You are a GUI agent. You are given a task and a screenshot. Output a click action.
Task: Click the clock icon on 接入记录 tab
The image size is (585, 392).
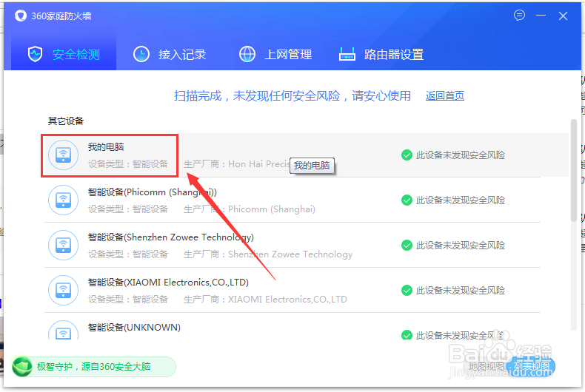click(141, 55)
